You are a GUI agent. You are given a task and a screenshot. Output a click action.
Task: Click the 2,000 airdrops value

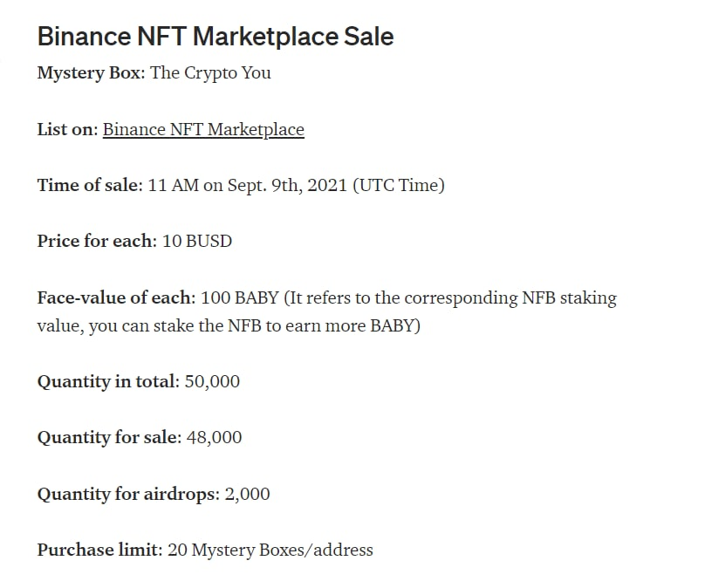point(247,494)
